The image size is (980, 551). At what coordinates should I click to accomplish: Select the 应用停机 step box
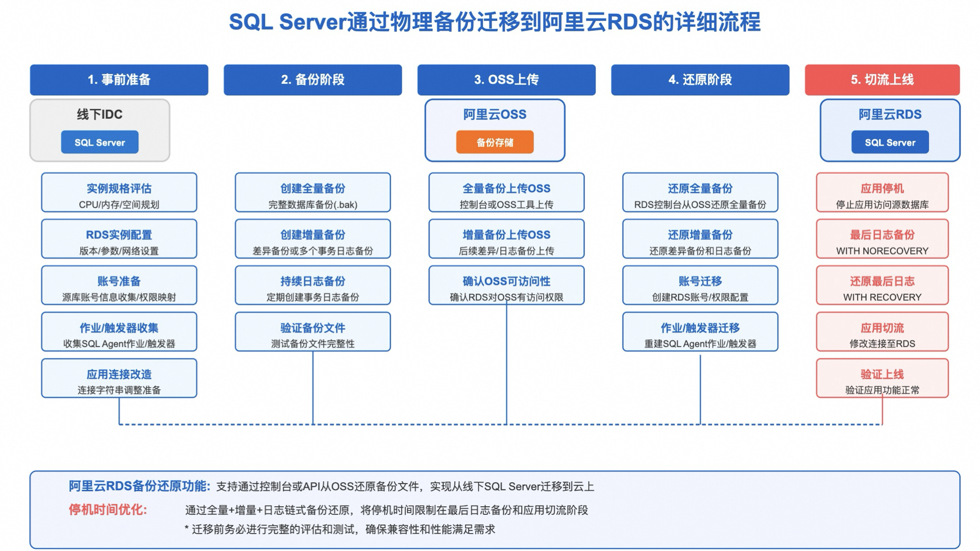point(882,192)
